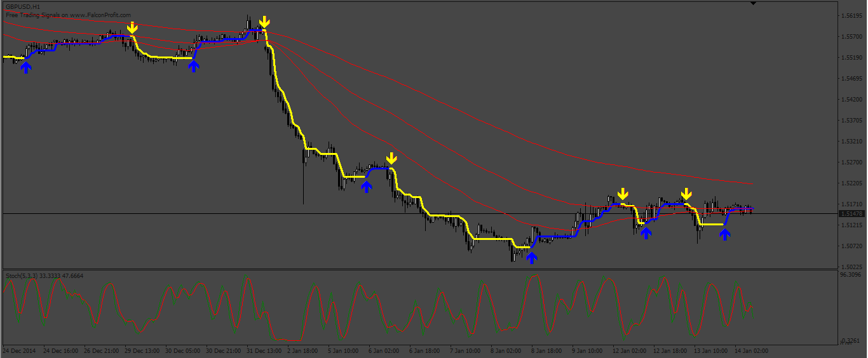The image size is (868, 358).
Task: Click price level 1.53210 on the axis
Action: (x=850, y=142)
